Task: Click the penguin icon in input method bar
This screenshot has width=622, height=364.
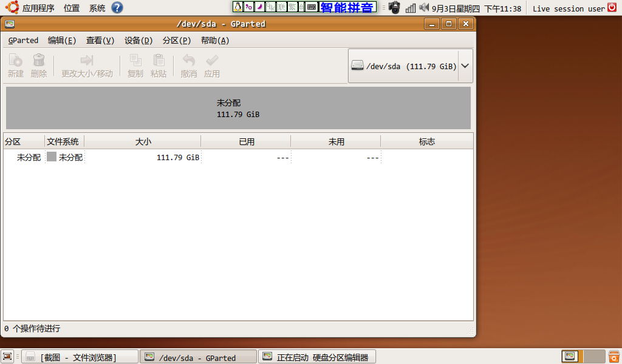Action: (238, 7)
